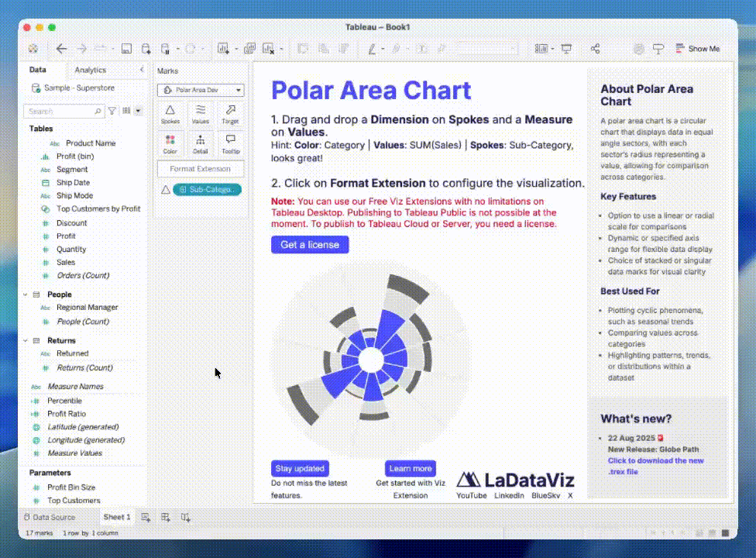
Task: Click the Show/Hide Cards toolbar icon
Action: pyautogui.click(x=541, y=49)
